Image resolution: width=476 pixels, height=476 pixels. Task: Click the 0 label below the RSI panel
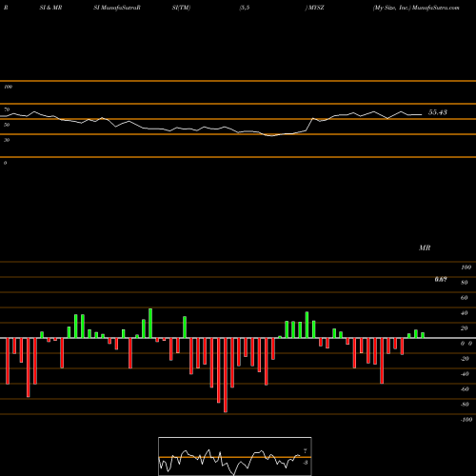tap(5, 163)
